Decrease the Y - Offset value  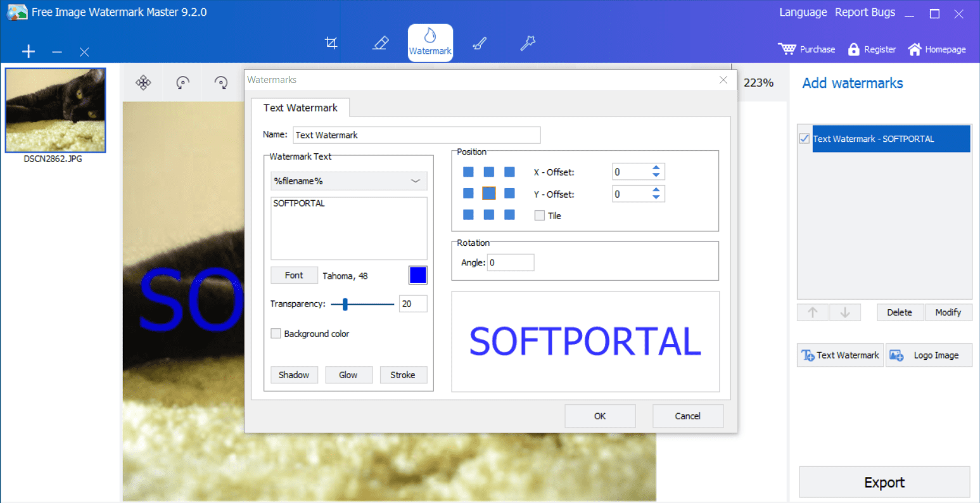(656, 198)
